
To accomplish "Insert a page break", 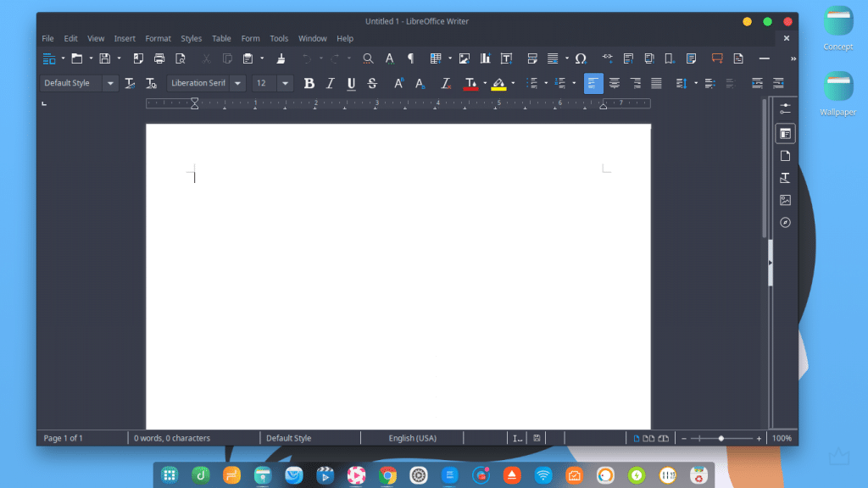I will [x=532, y=58].
